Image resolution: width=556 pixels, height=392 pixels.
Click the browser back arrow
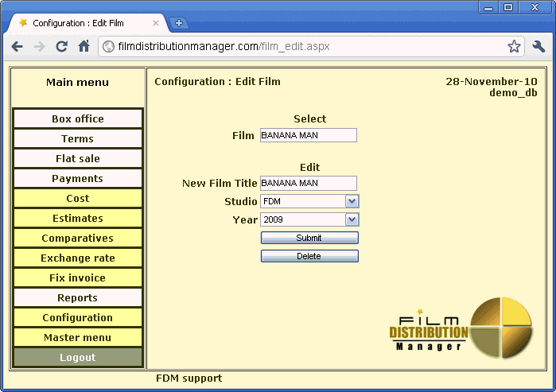point(17,47)
